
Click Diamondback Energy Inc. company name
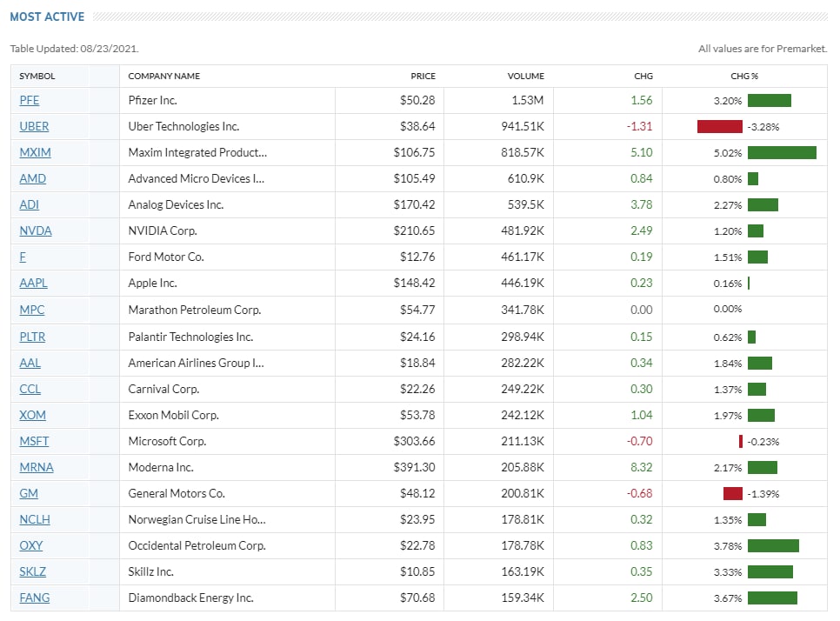(x=190, y=598)
